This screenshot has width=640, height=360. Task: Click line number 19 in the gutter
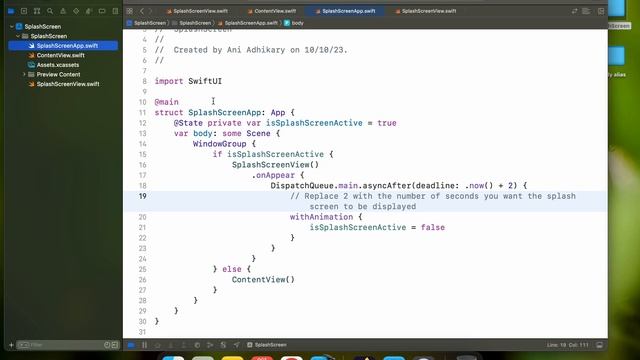click(142, 196)
